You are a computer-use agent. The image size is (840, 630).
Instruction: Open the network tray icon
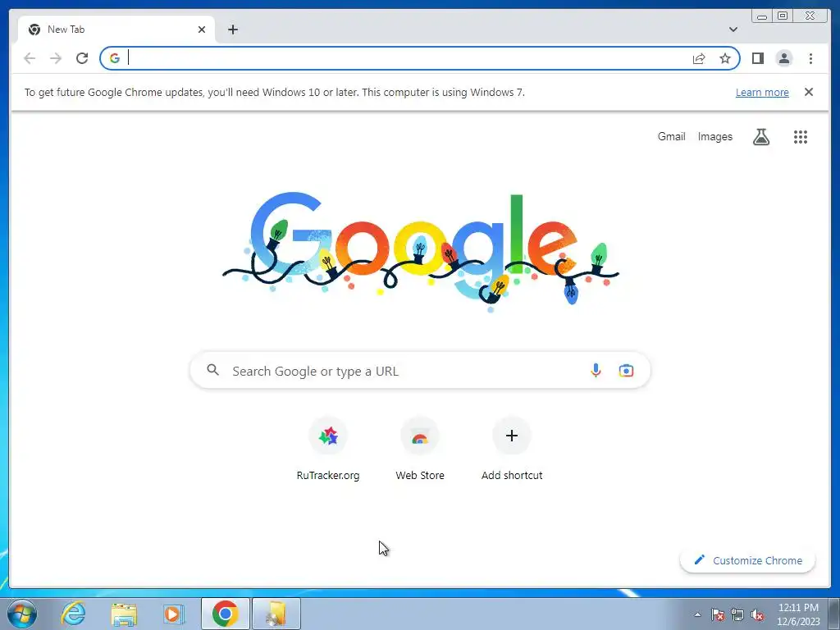737,614
